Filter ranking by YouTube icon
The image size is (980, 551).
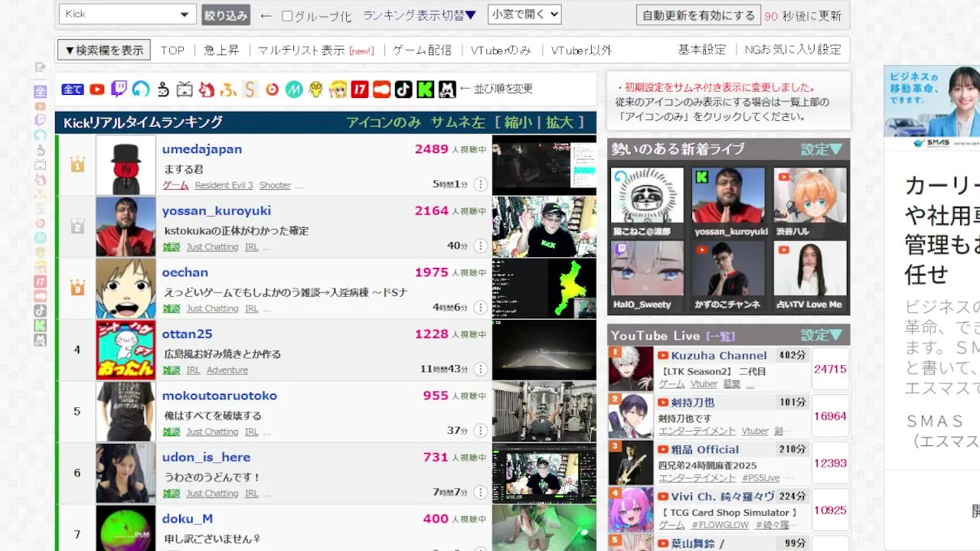(x=96, y=90)
